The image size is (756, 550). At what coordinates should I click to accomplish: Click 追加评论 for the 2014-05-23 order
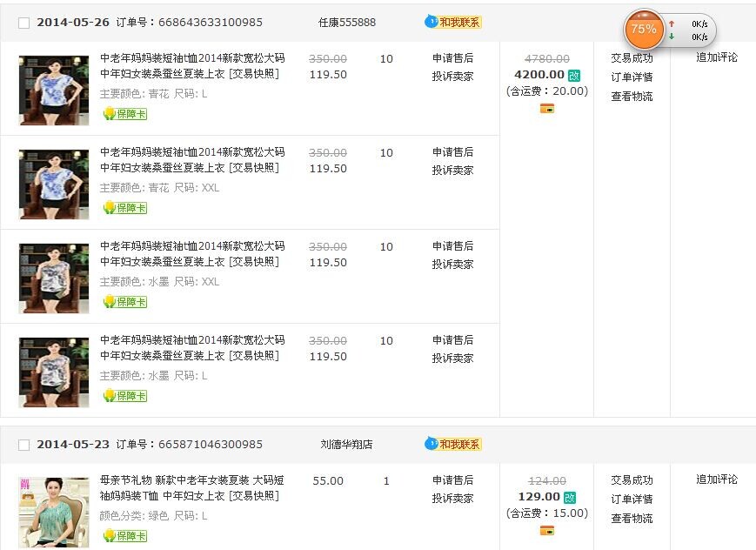click(717, 480)
